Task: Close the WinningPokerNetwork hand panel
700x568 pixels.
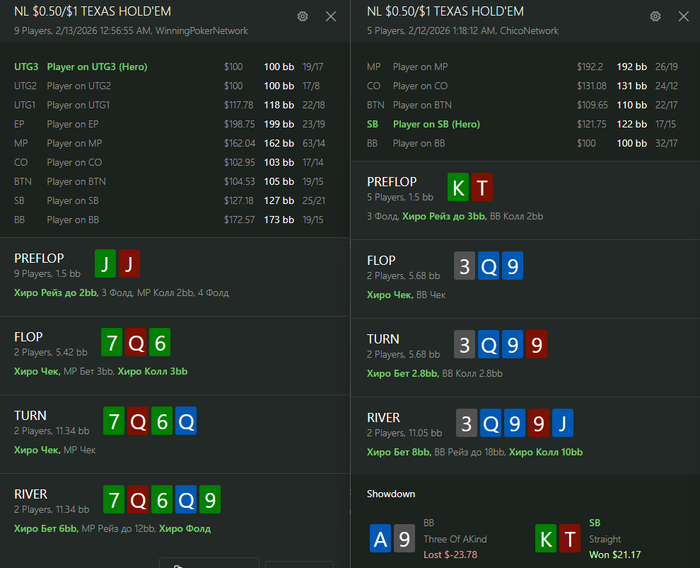Action: 331,17
